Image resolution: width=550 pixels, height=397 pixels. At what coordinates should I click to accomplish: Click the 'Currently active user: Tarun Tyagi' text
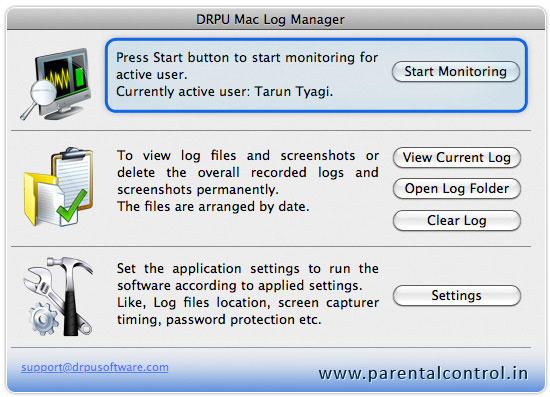point(224,92)
